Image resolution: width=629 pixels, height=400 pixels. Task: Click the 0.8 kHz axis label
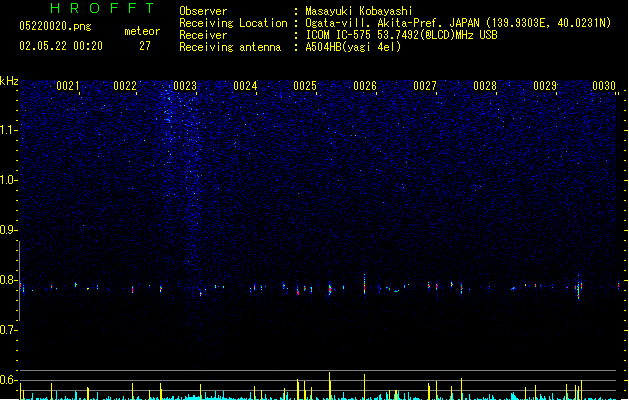(x=8, y=280)
